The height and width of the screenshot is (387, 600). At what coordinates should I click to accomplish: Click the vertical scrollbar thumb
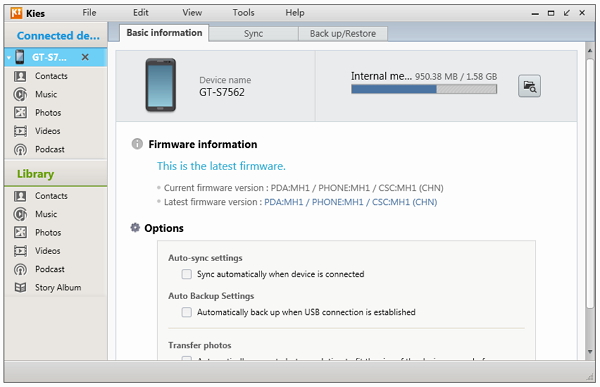point(590,183)
